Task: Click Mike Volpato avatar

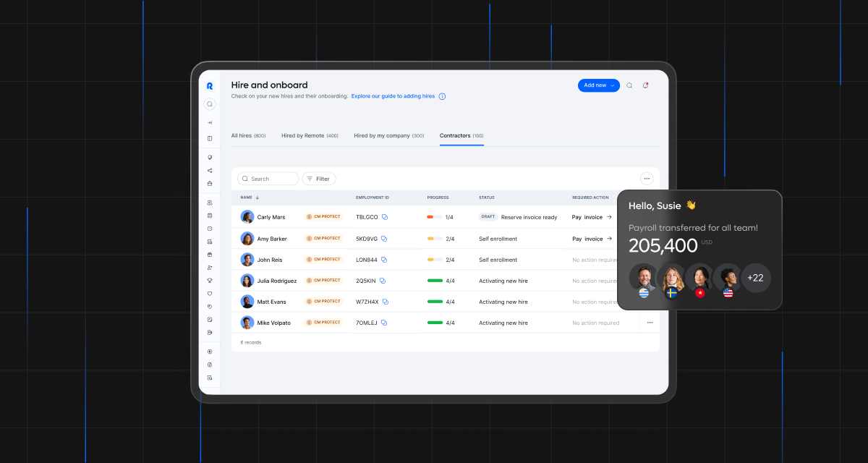Action: pos(247,323)
